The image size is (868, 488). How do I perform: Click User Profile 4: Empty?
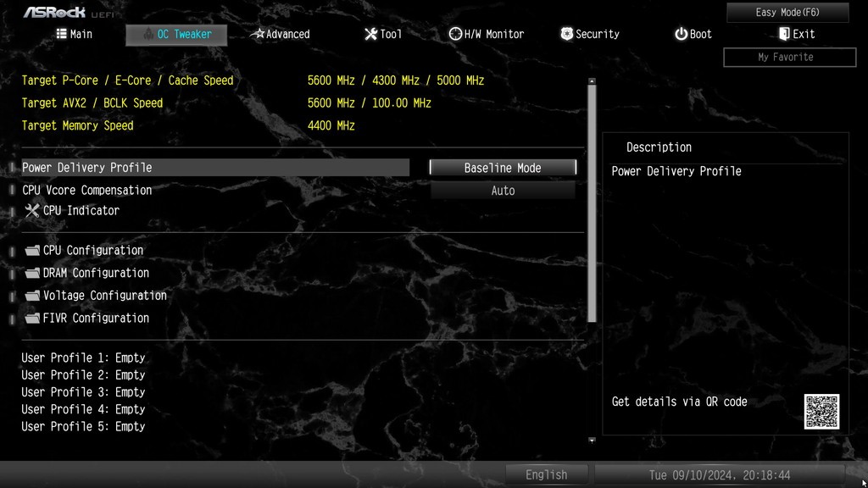point(83,409)
